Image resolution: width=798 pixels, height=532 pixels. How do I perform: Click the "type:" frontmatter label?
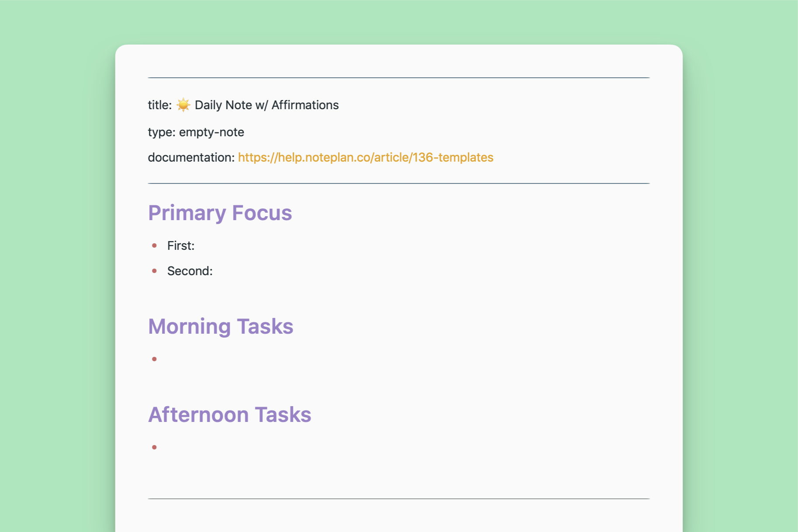tap(162, 132)
